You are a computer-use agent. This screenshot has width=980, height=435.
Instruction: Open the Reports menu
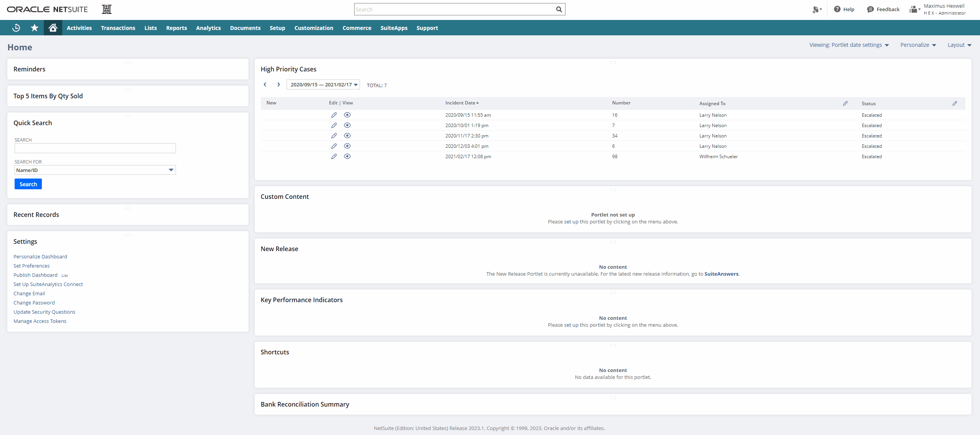(x=176, y=28)
